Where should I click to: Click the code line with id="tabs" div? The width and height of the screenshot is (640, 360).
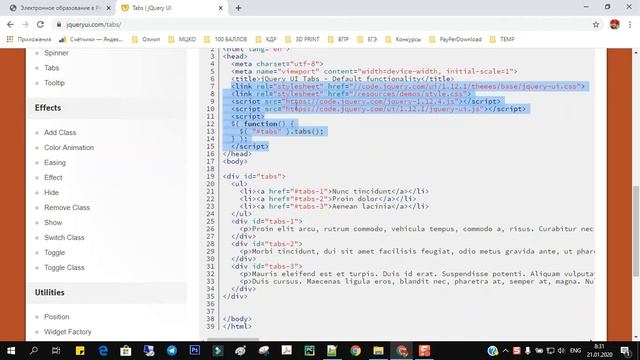point(254,176)
